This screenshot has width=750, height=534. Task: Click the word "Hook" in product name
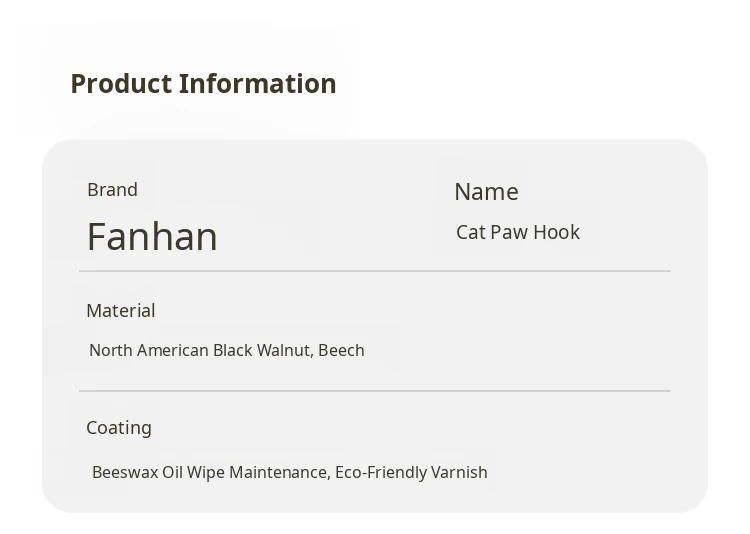(x=556, y=232)
